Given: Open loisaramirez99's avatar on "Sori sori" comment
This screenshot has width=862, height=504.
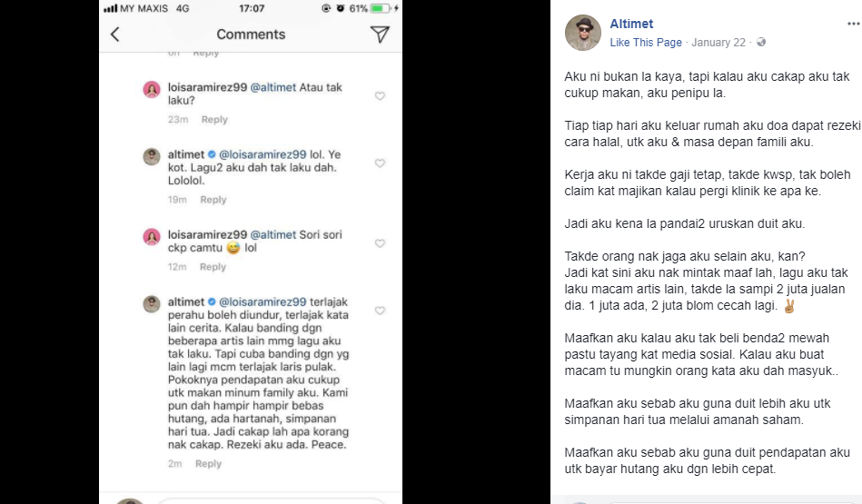Looking at the screenshot, I should click(x=152, y=236).
